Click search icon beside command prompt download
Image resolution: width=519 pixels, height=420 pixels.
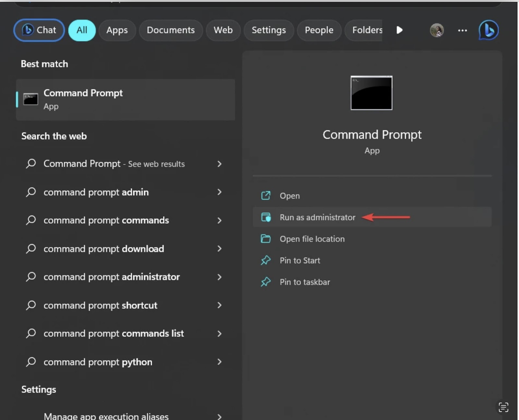pyautogui.click(x=31, y=249)
